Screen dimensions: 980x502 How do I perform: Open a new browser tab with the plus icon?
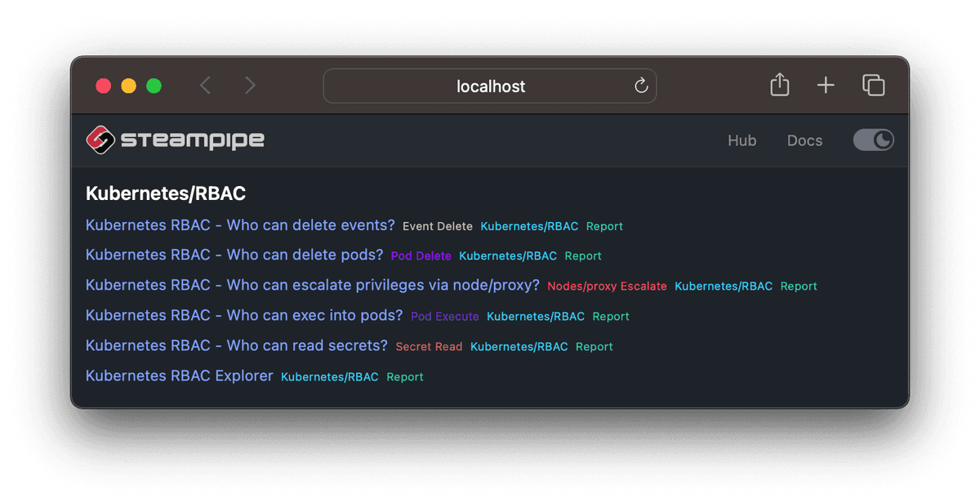[x=825, y=85]
